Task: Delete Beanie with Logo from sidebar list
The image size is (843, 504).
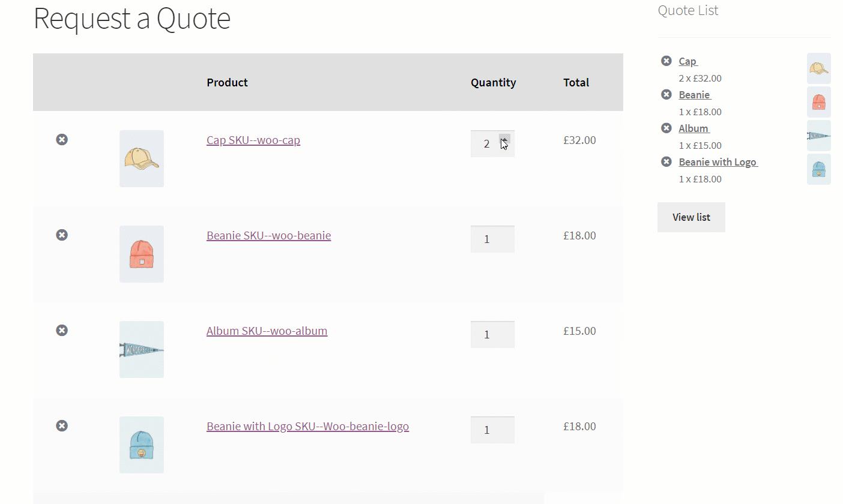Action: [666, 161]
